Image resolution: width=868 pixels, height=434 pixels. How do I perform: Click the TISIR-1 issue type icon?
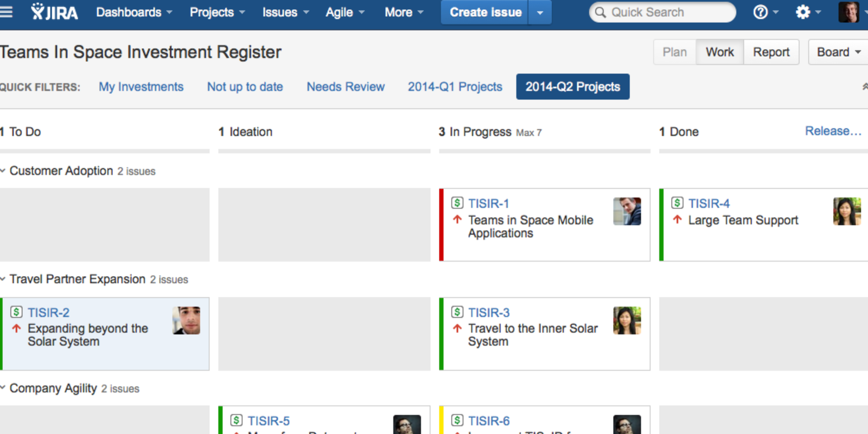(457, 203)
